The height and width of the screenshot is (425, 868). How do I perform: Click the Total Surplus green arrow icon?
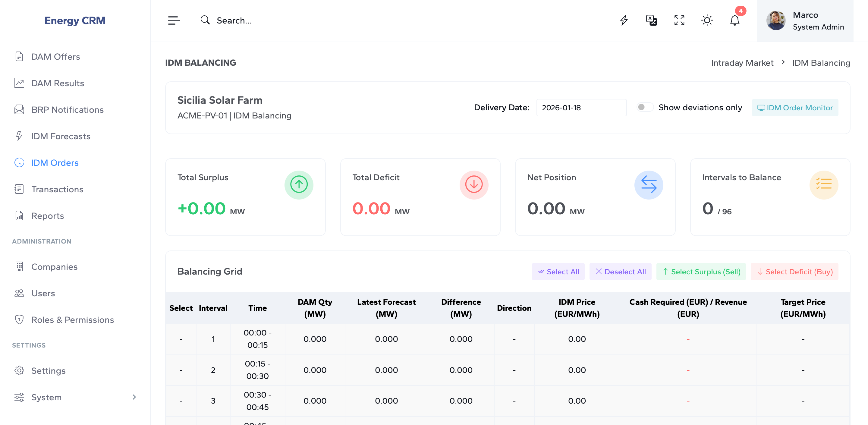coord(299,185)
